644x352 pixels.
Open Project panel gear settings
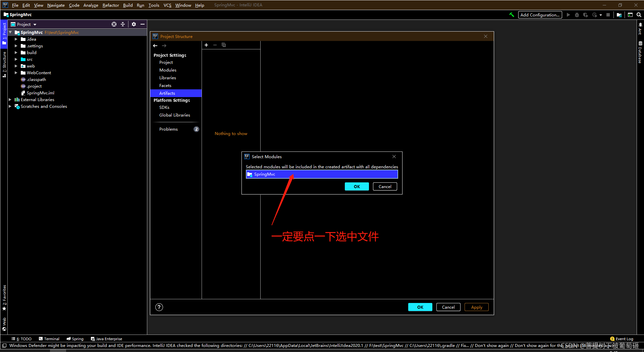(x=134, y=24)
